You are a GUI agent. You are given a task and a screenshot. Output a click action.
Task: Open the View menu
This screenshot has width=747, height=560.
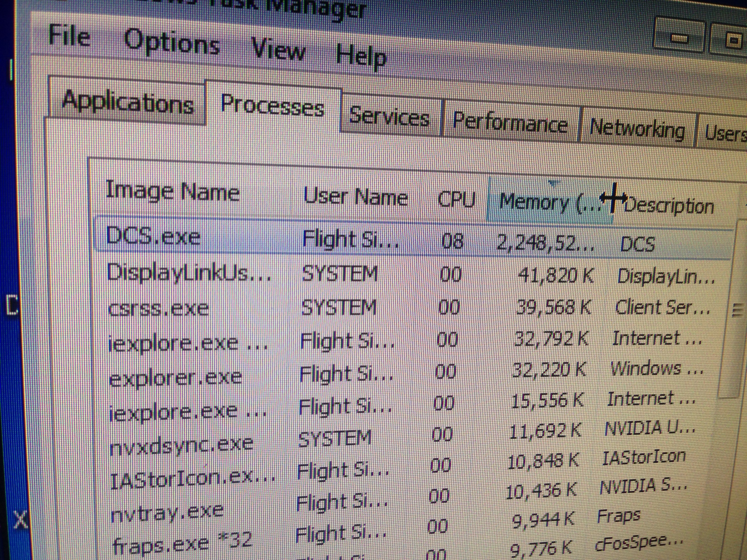point(279,50)
